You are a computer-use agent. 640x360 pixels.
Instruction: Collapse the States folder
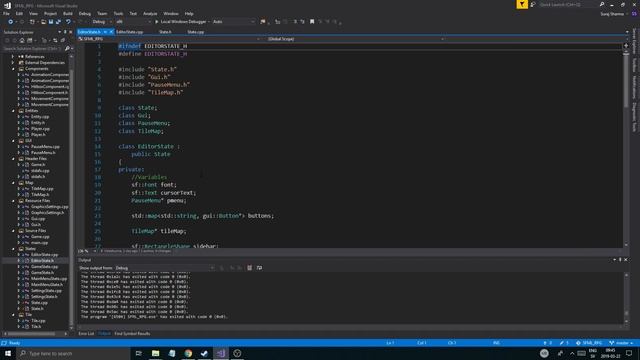pos(13,249)
